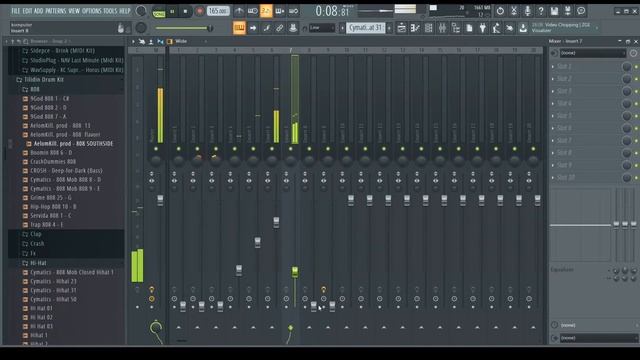Toggle mute light on Master track

coord(156,149)
